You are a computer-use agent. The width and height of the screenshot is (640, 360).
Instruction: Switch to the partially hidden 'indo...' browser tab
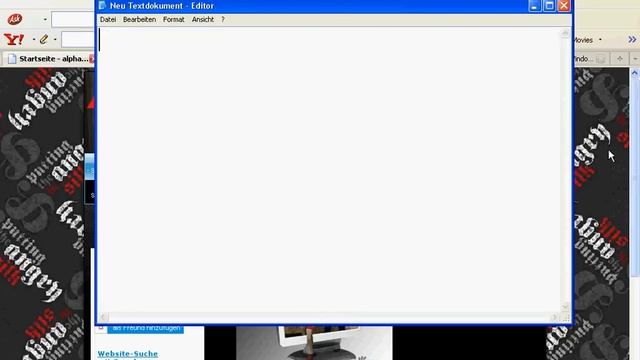coord(591,59)
